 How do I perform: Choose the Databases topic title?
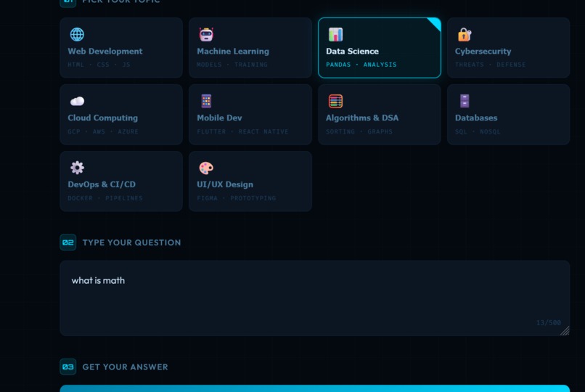pos(476,118)
